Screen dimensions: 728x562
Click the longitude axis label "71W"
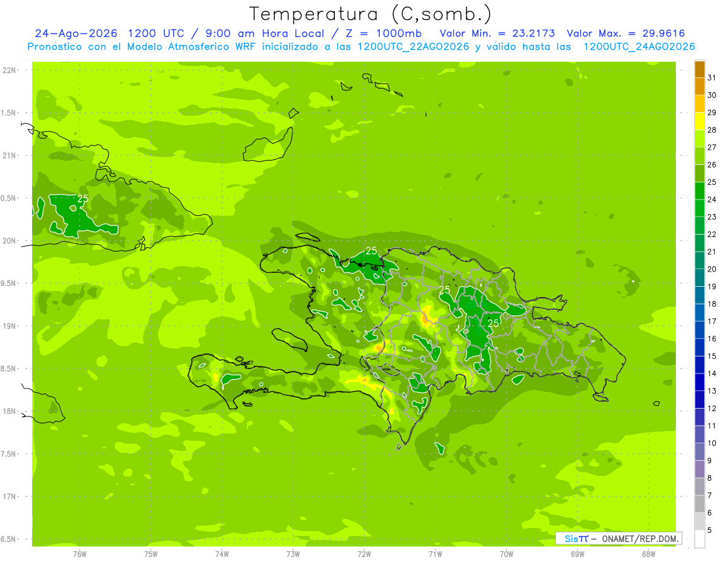435,554
